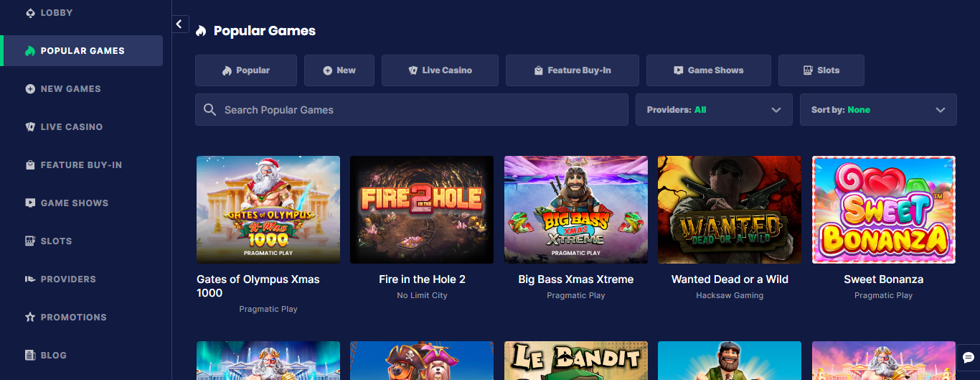This screenshot has height=380, width=980.
Task: Click the play icon beside Game Shows sidebar
Action: click(x=30, y=203)
